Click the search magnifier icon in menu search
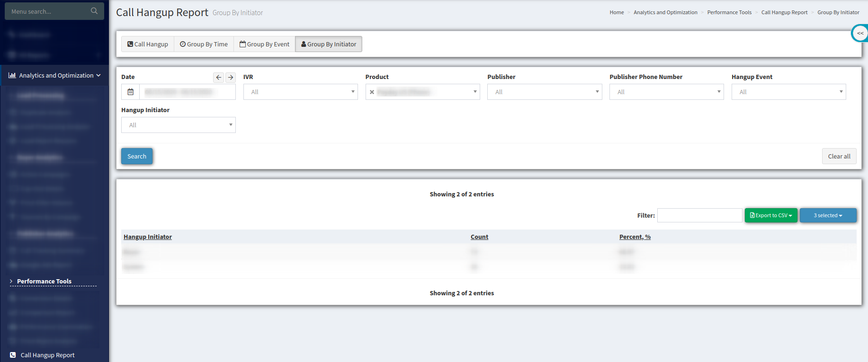 [94, 11]
